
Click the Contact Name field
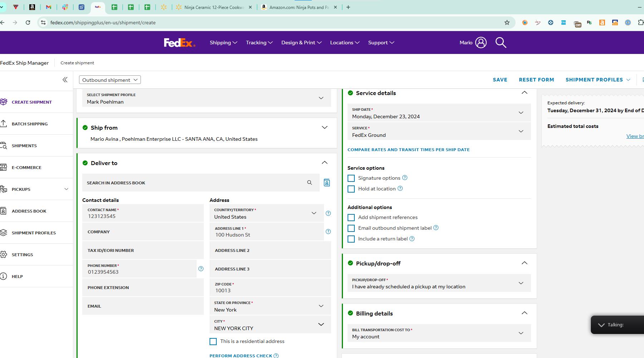tap(143, 213)
